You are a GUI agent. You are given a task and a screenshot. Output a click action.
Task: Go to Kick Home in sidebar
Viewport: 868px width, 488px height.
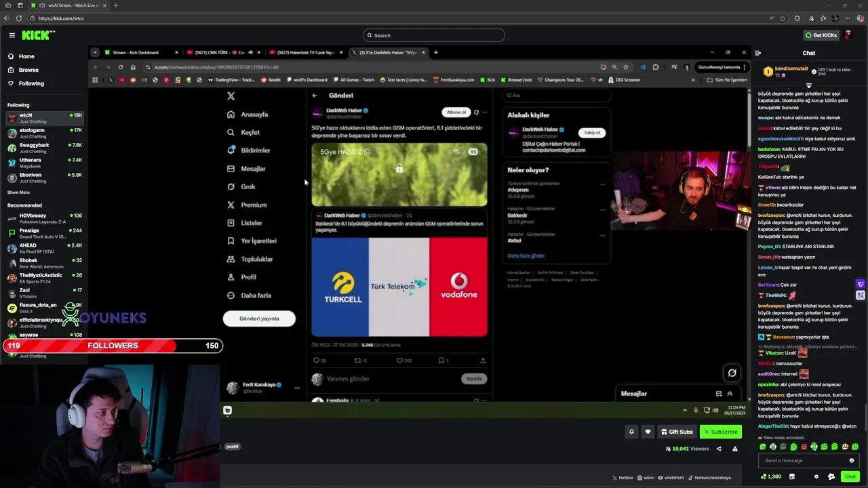click(21, 56)
